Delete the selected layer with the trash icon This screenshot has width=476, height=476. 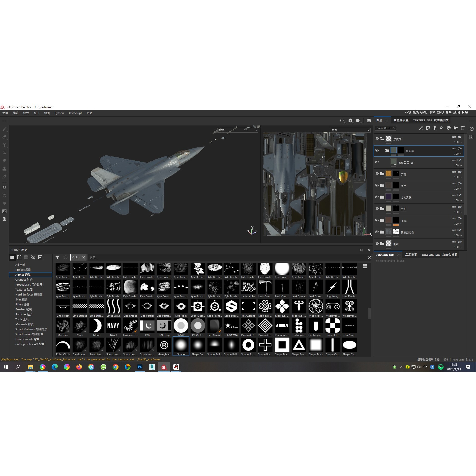click(462, 128)
